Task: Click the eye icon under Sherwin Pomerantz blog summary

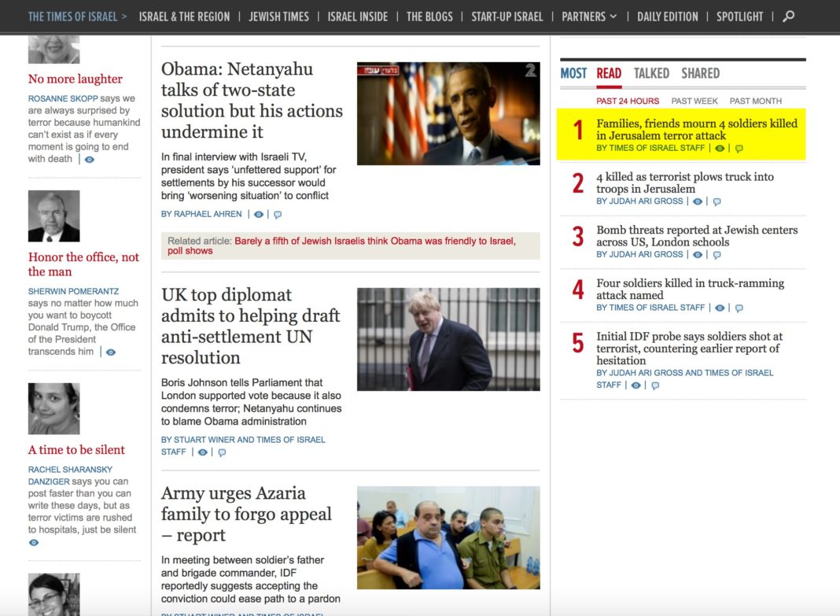Action: tap(110, 352)
